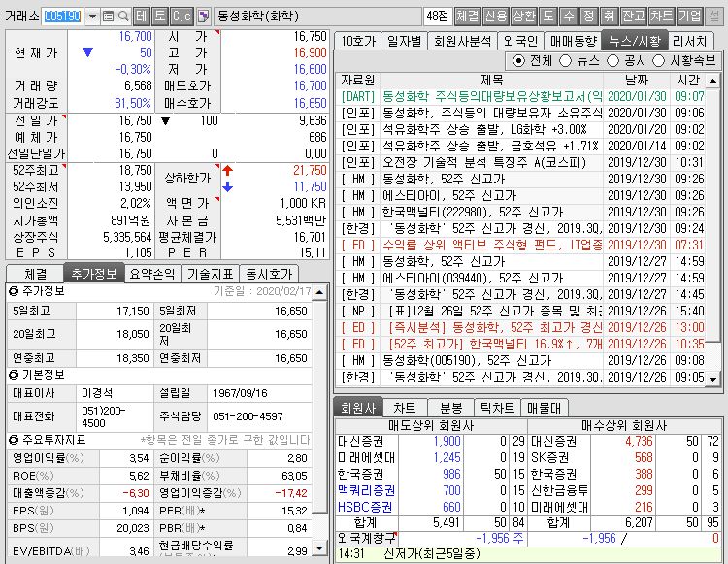The width and height of the screenshot is (728, 564).
Task: Open news 오전장 기술적 분석 특징주 A(코스피)
Action: [520, 162]
